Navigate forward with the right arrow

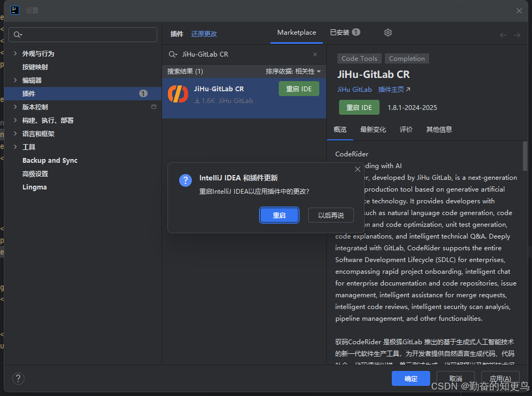(517, 35)
